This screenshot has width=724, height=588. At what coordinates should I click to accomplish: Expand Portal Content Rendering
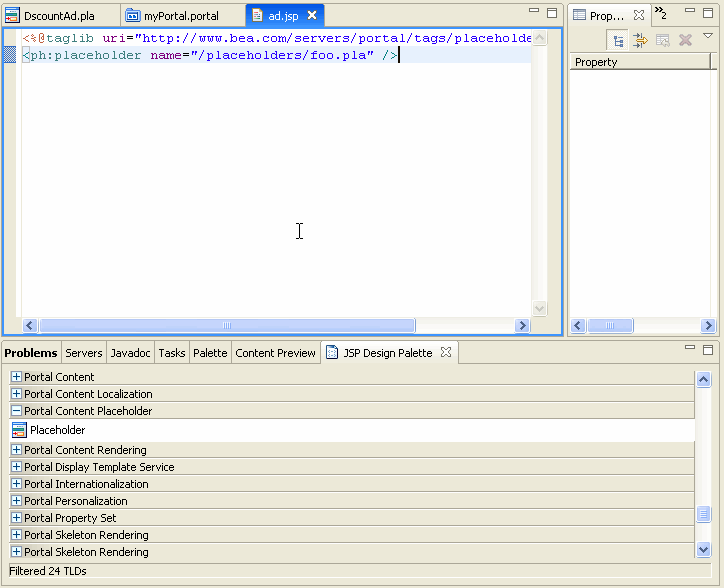pos(16,450)
